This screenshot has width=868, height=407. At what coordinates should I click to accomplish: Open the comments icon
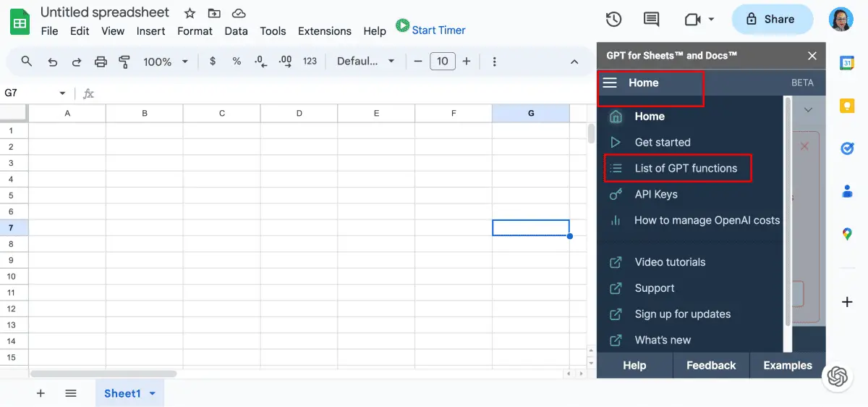652,20
